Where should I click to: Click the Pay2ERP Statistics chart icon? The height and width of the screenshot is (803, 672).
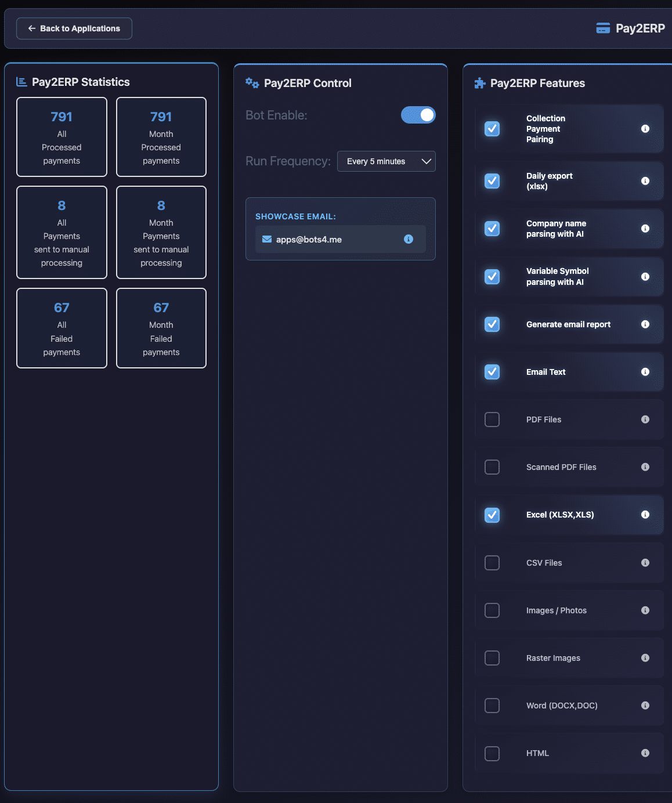(x=21, y=82)
